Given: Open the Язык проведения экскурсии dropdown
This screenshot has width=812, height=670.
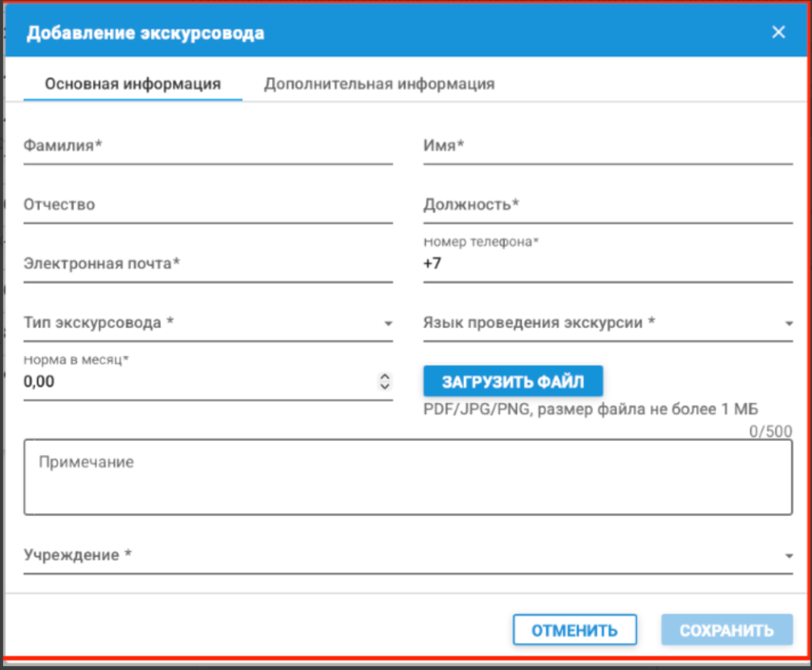Looking at the screenshot, I should pos(608,323).
